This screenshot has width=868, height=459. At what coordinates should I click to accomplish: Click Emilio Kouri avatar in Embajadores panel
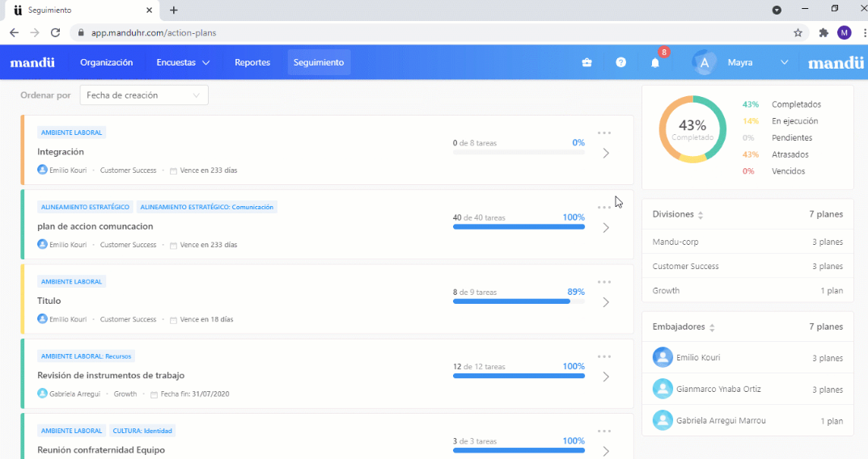click(663, 357)
